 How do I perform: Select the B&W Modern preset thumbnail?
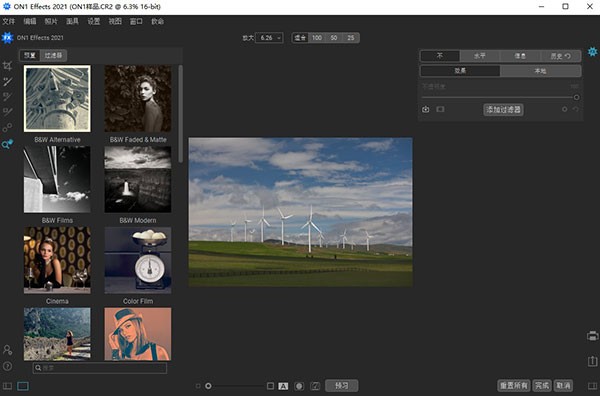(x=138, y=179)
